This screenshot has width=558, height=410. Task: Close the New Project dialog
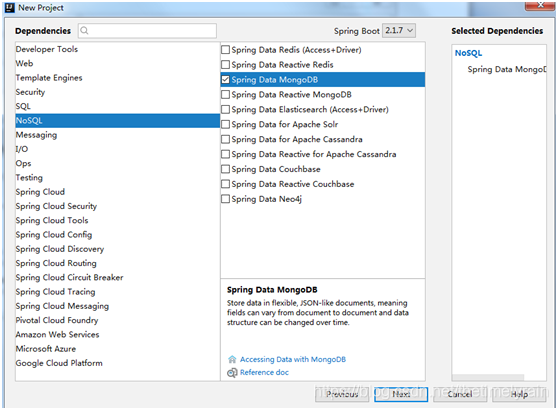[x=540, y=5]
